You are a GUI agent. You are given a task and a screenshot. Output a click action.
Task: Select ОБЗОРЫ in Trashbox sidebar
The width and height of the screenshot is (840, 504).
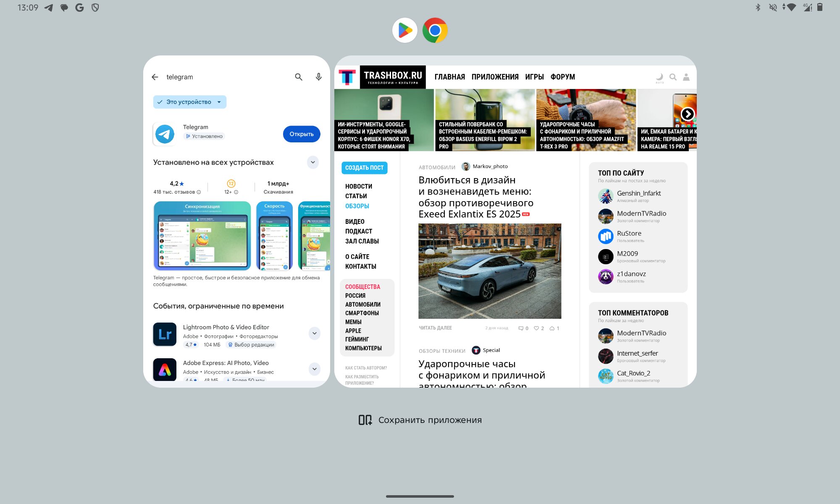(x=357, y=206)
